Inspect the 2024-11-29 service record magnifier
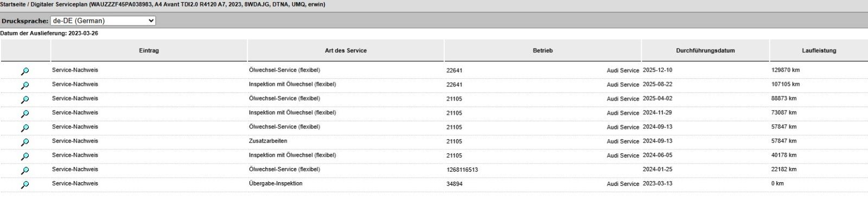This screenshot has height=199, width=868. tap(25, 114)
